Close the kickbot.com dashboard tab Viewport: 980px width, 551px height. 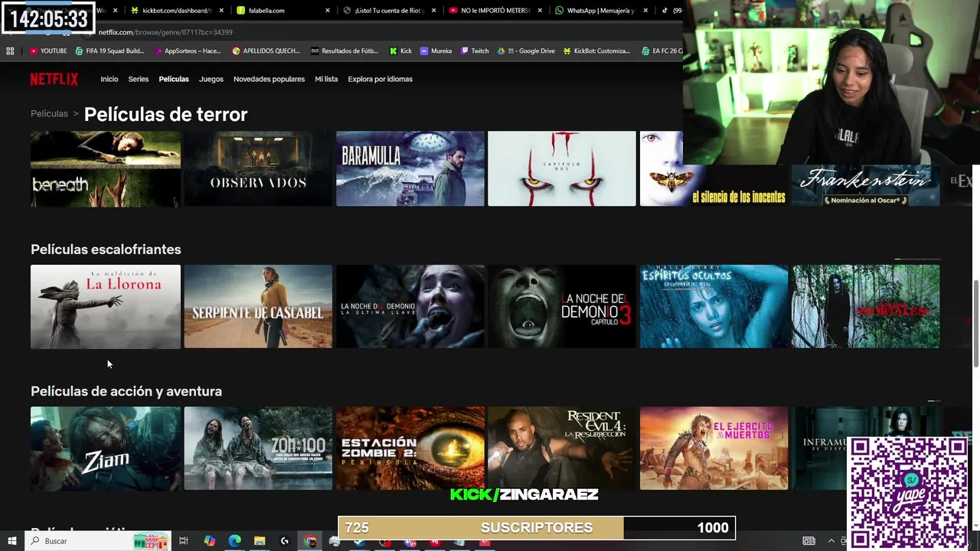tap(222, 11)
